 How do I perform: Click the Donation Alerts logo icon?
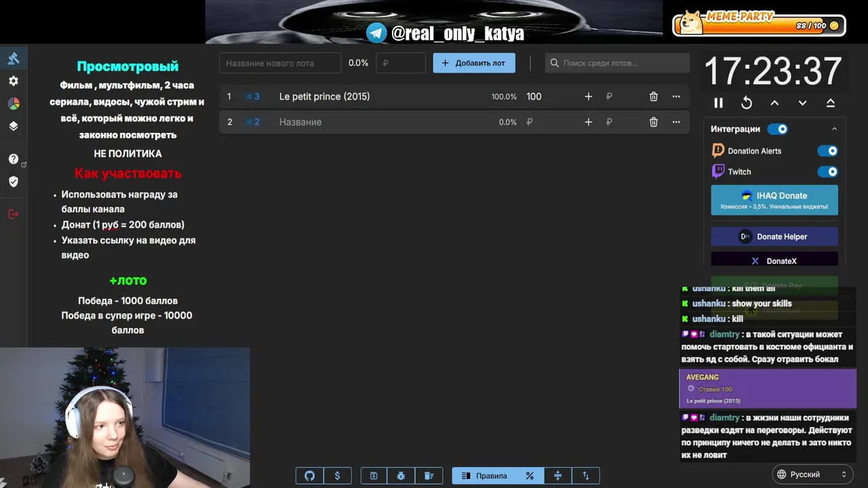click(717, 151)
